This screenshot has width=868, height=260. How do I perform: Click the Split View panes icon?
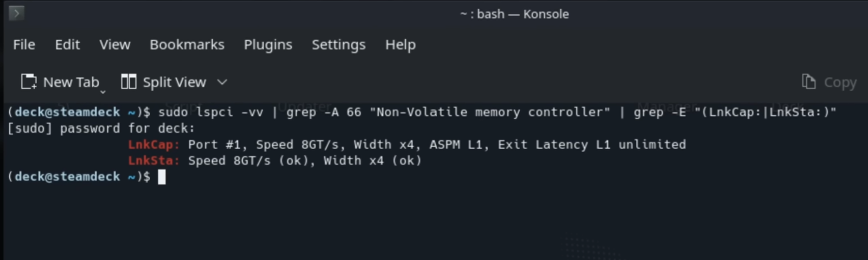click(129, 82)
